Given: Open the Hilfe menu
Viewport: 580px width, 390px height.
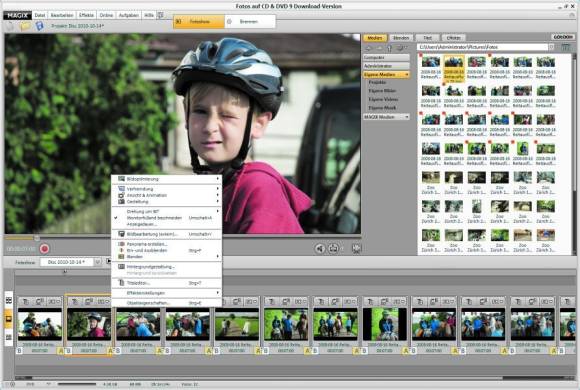Looking at the screenshot, I should [149, 15].
